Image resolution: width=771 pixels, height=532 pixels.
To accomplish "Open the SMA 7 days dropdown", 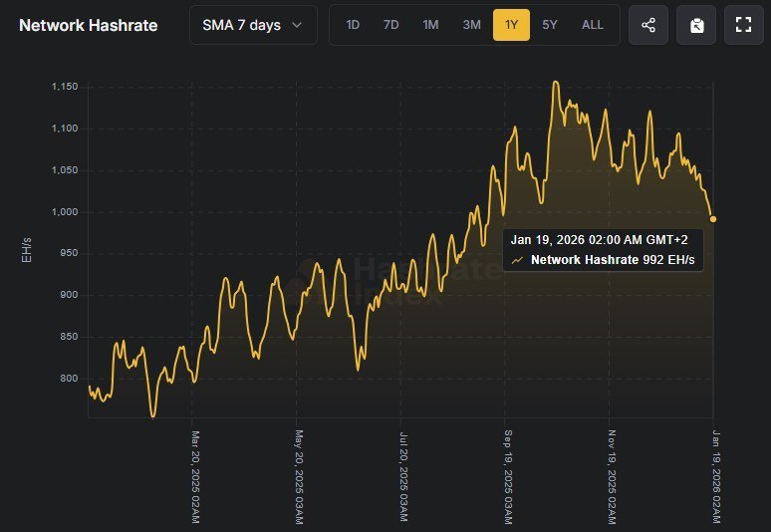I will tap(253, 25).
